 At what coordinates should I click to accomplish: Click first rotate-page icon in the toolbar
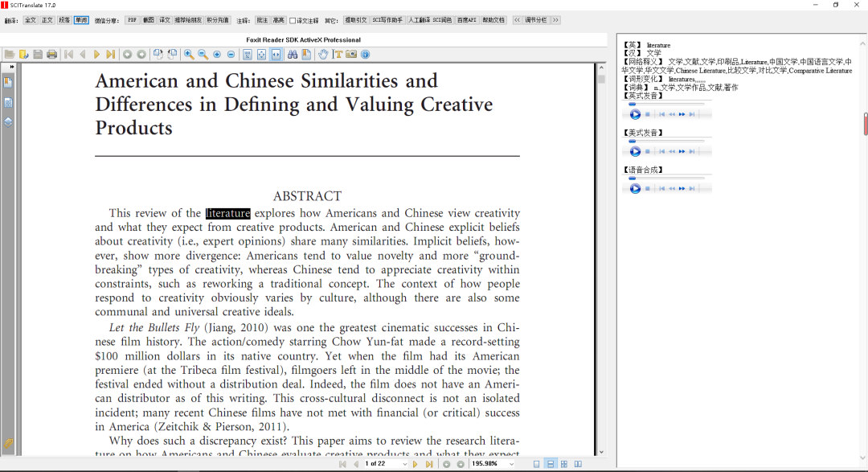[158, 55]
